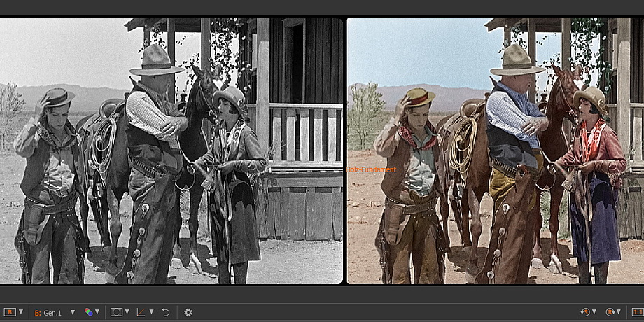
Task: Click the black-and-white original image viewer
Action: pyautogui.click(x=171, y=150)
